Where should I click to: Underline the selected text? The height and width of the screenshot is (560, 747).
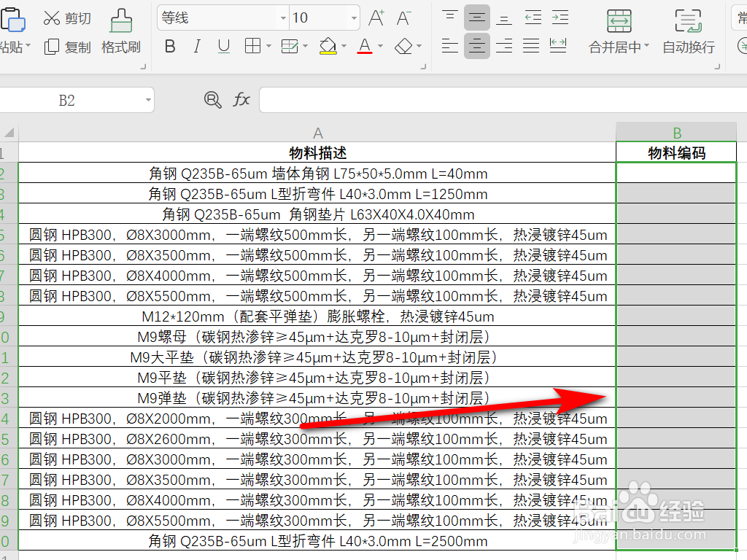click(222, 45)
